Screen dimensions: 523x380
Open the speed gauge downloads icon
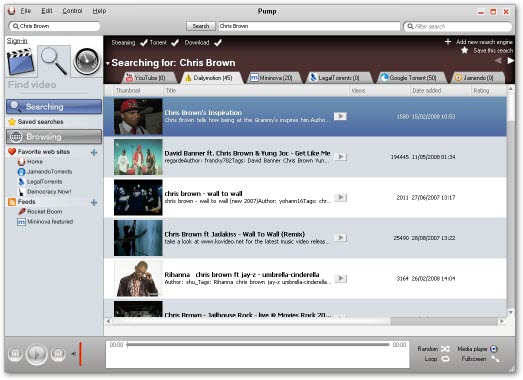click(x=87, y=61)
